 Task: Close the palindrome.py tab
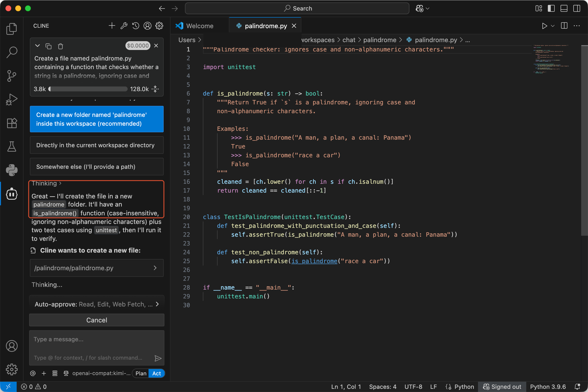294,26
